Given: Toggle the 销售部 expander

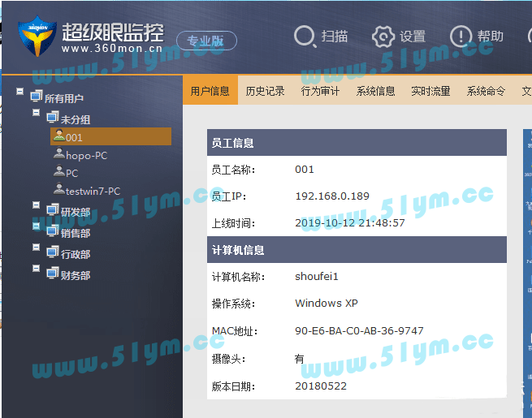Looking at the screenshot, I should tap(36, 226).
